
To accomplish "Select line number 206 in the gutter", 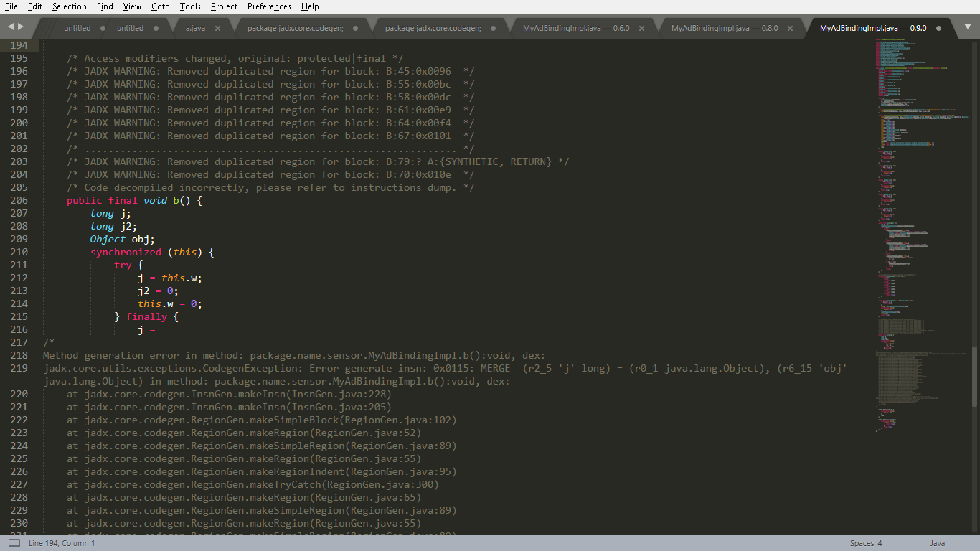I will point(19,200).
